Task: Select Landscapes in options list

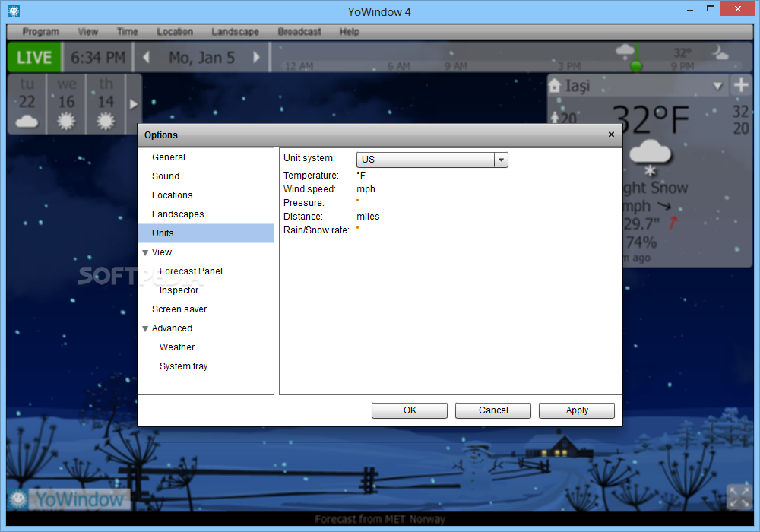Action: coord(206,214)
